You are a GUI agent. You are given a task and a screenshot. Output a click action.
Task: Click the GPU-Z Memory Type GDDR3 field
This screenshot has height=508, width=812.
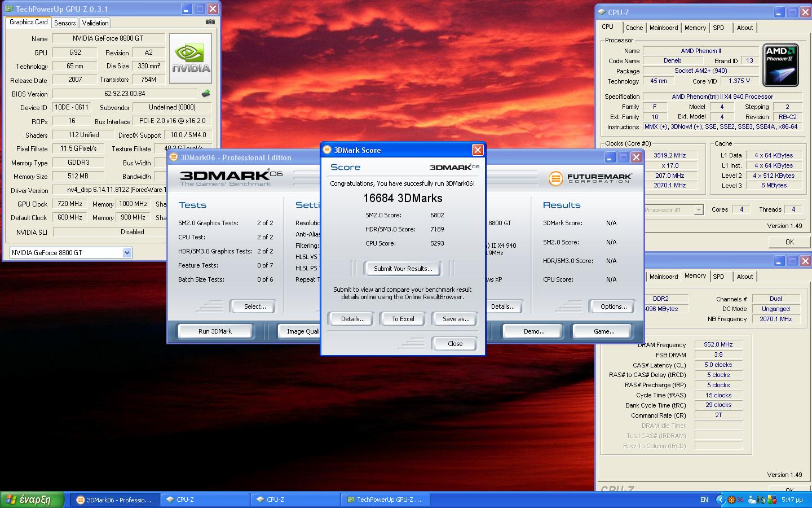(x=78, y=163)
